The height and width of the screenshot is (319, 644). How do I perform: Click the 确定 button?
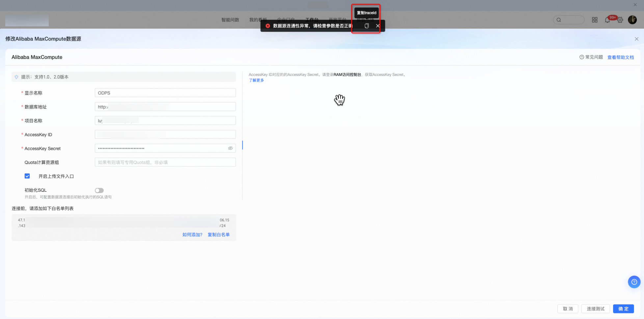pyautogui.click(x=623, y=309)
